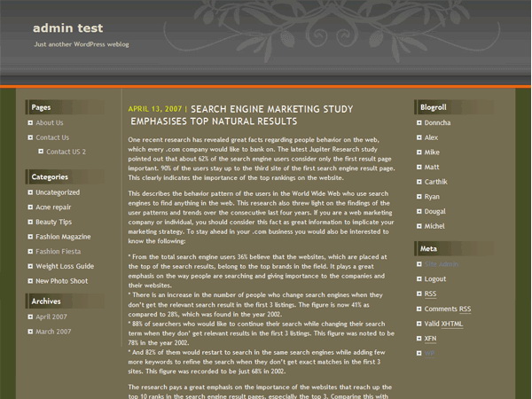Viewport: 532px width, 399px height.
Task: Open the Comments RSS feed
Action: pyautogui.click(x=448, y=309)
